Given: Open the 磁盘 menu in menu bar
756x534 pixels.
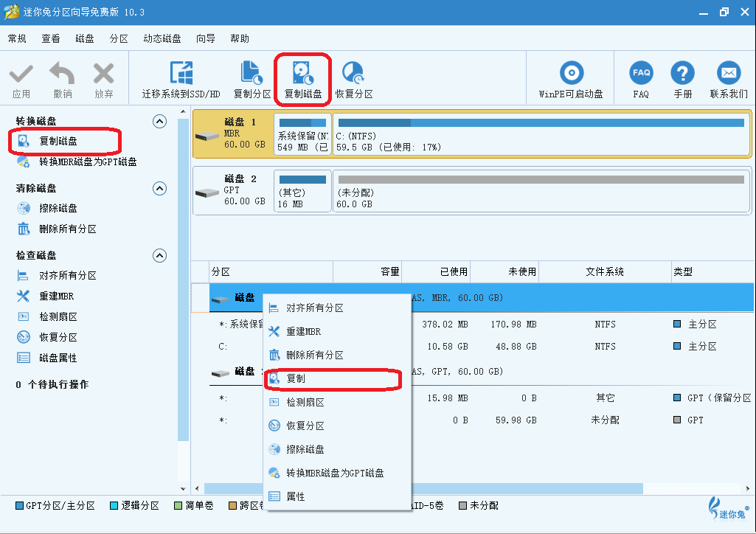Looking at the screenshot, I should click(85, 38).
